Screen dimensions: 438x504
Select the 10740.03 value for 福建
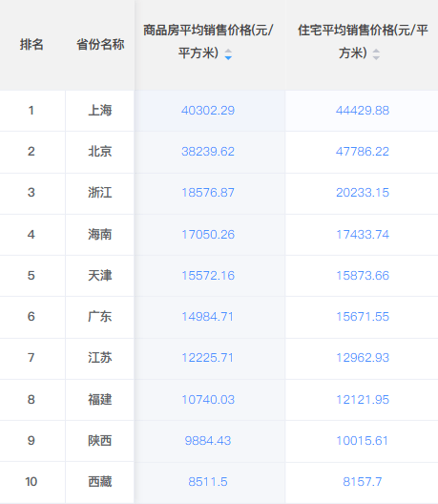coord(208,400)
